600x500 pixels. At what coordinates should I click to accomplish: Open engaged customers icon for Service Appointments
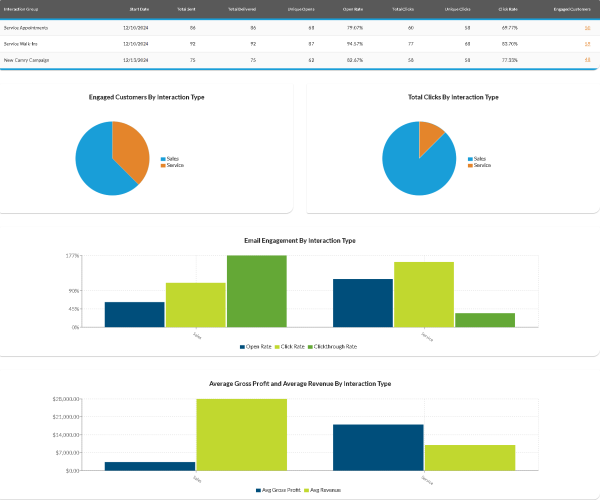[x=587, y=28]
